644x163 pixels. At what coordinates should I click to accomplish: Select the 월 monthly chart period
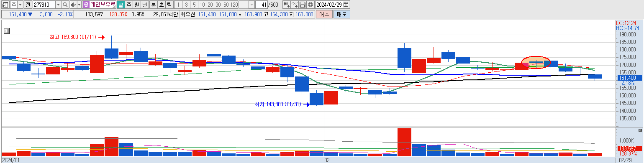point(136,5)
